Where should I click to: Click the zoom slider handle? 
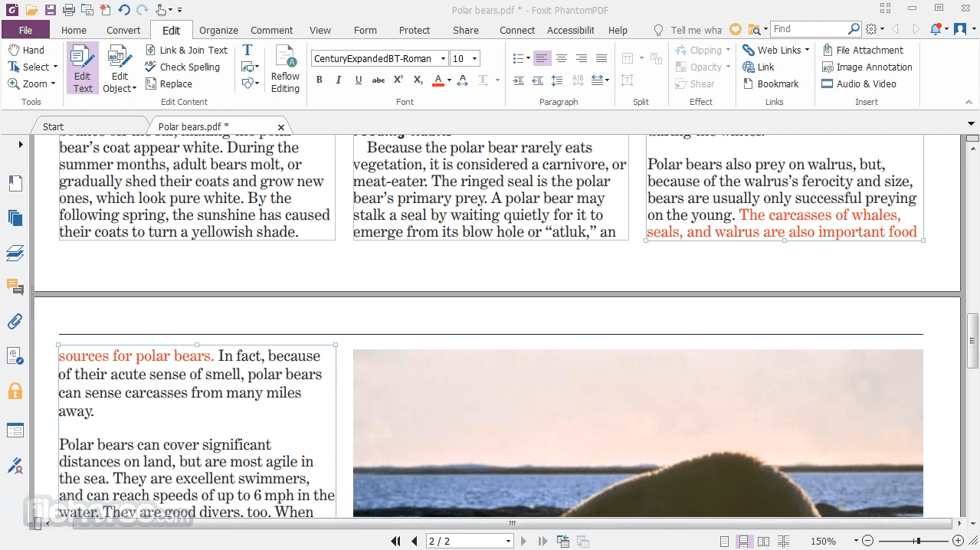pyautogui.click(x=917, y=541)
